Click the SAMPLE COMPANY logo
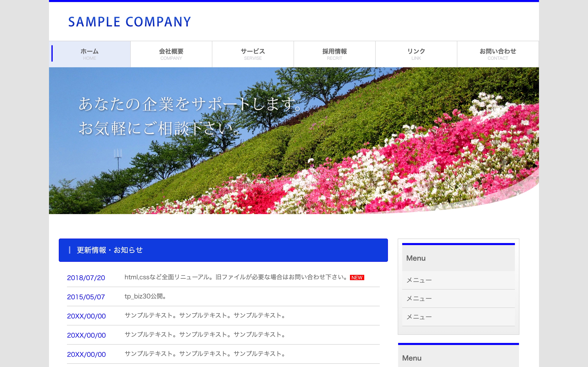The height and width of the screenshot is (367, 588). point(129,22)
